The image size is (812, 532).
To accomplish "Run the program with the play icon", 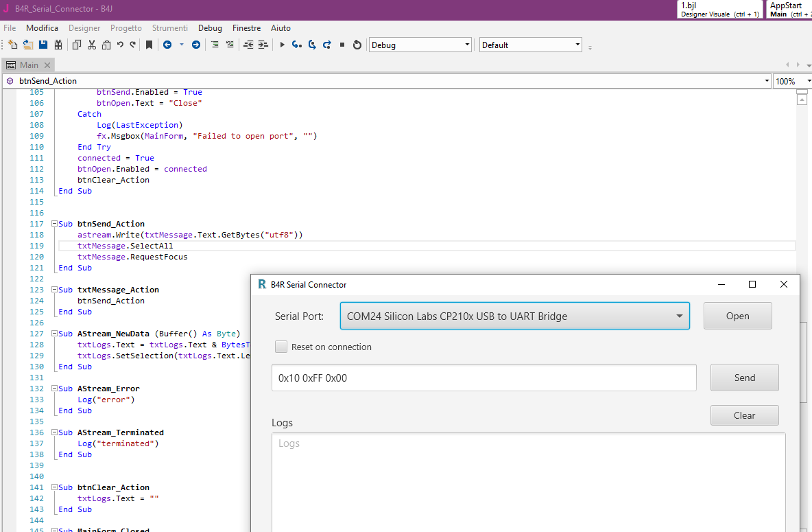I will pyautogui.click(x=283, y=45).
